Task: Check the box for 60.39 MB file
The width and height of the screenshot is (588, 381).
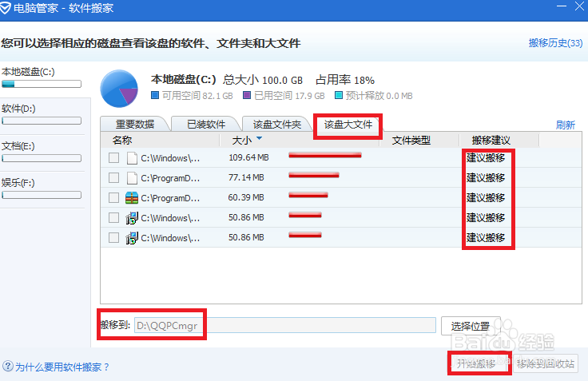Action: pos(113,197)
